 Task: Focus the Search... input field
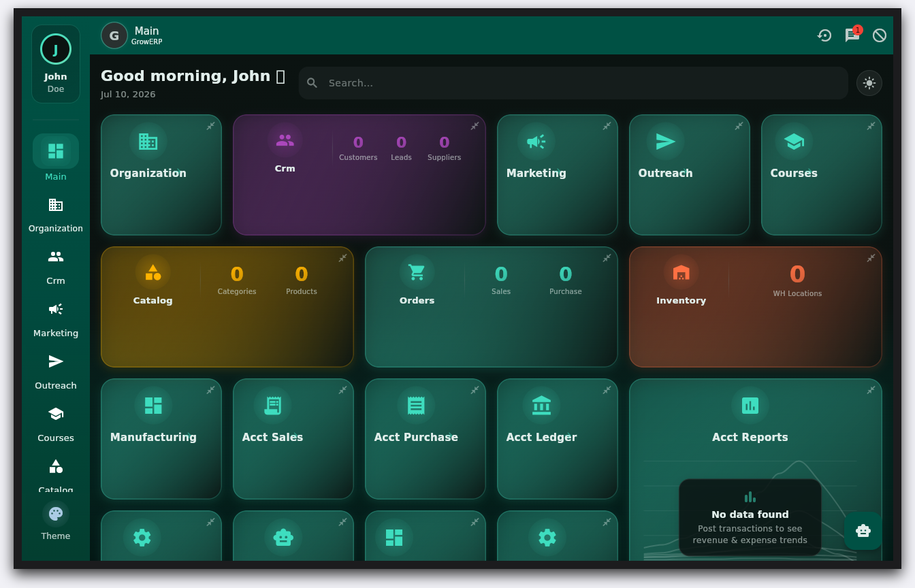pyautogui.click(x=573, y=83)
